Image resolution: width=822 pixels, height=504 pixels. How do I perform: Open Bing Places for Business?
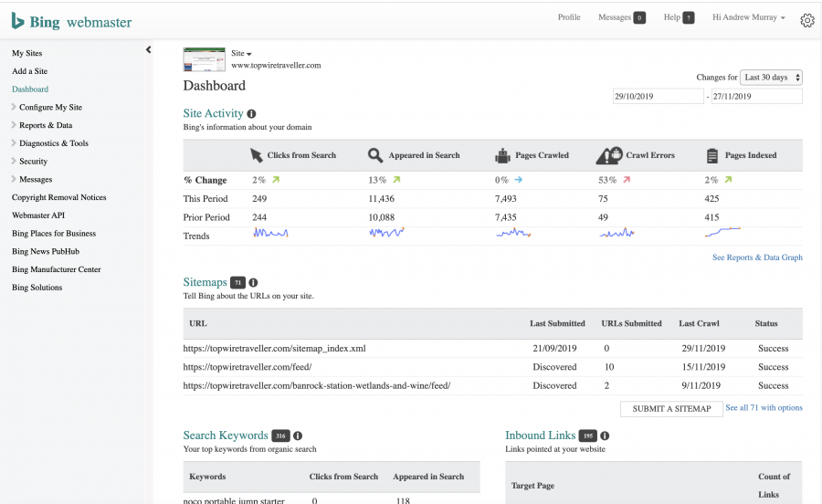click(54, 234)
